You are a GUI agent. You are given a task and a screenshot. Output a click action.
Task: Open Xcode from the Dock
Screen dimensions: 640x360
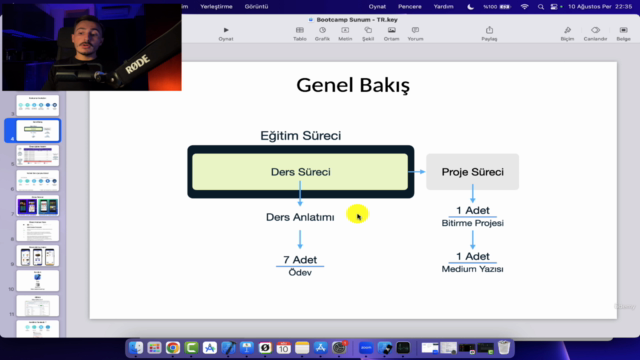(228, 348)
